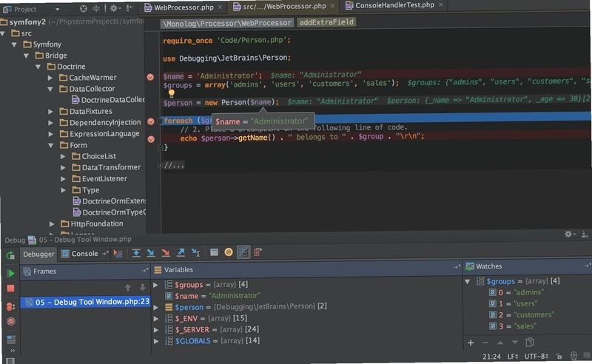Open Evaluate Expression calculator icon
Image resolution: width=592 pixels, height=364 pixels.
tap(214, 252)
